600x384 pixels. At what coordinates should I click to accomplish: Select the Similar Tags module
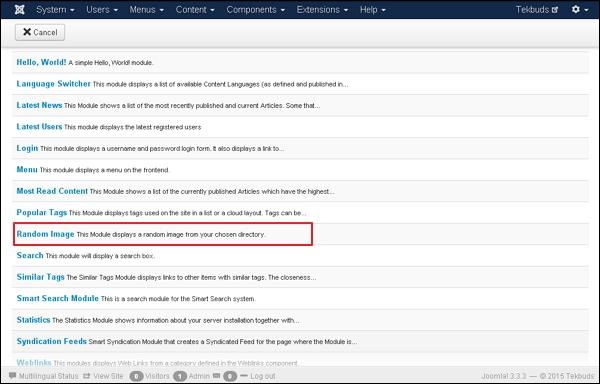click(x=41, y=277)
